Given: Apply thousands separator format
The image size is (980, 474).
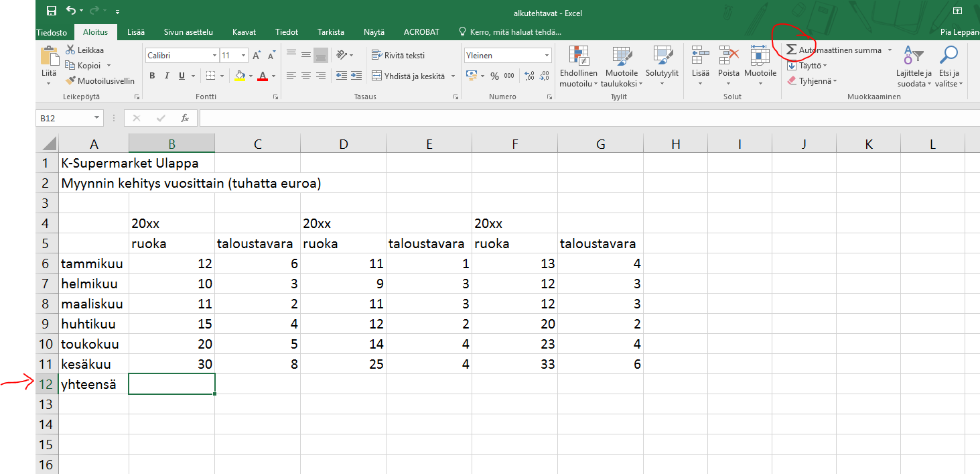Looking at the screenshot, I should point(509,76).
